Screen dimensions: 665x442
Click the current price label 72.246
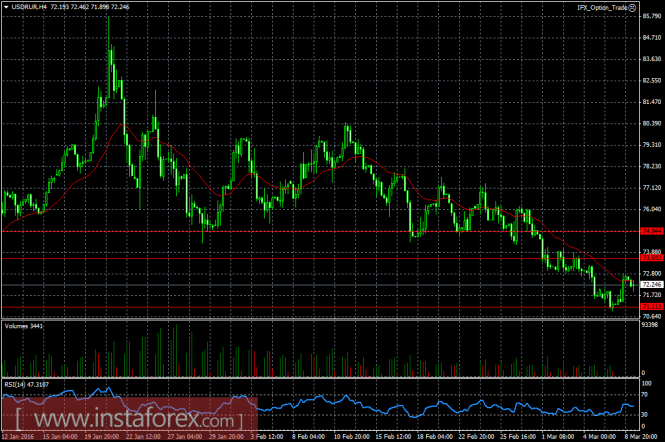[652, 285]
